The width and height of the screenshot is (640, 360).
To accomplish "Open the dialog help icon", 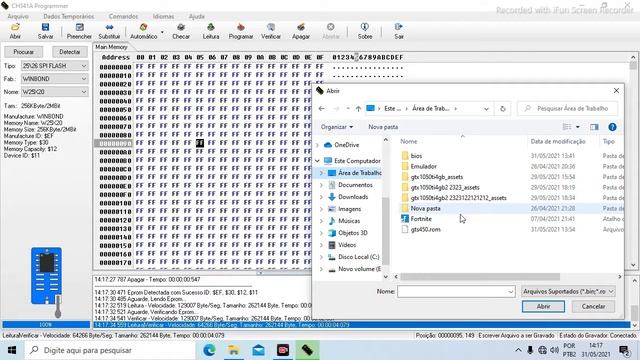I will 612,127.
